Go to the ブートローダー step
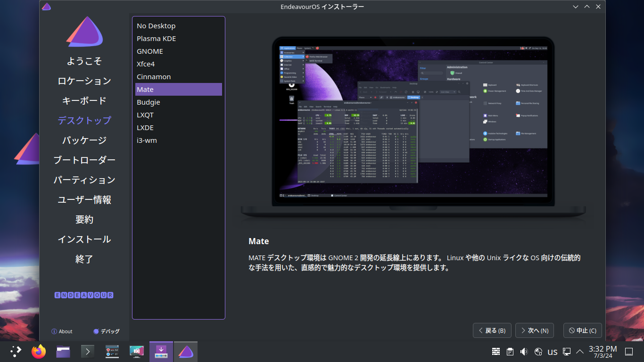The width and height of the screenshot is (644, 362). click(x=84, y=160)
